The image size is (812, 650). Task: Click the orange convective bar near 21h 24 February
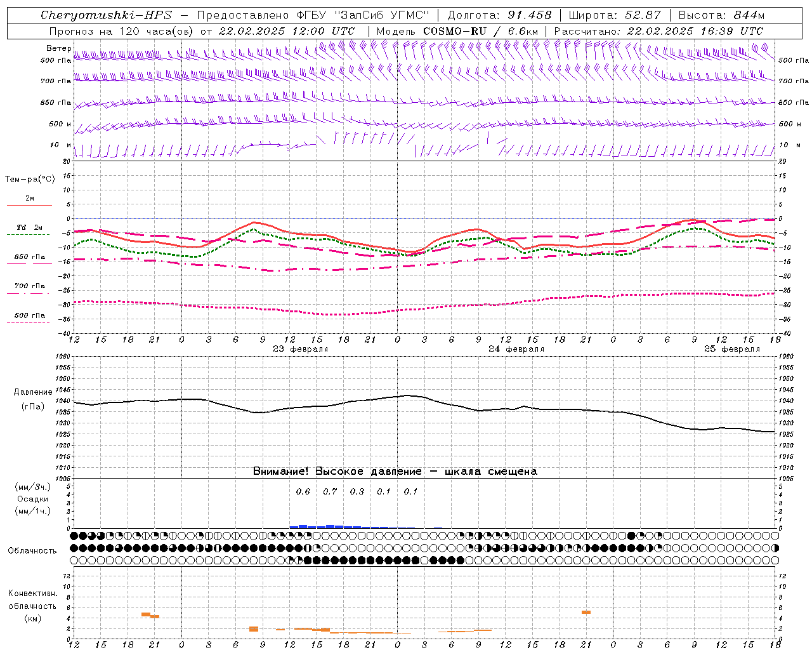(586, 612)
